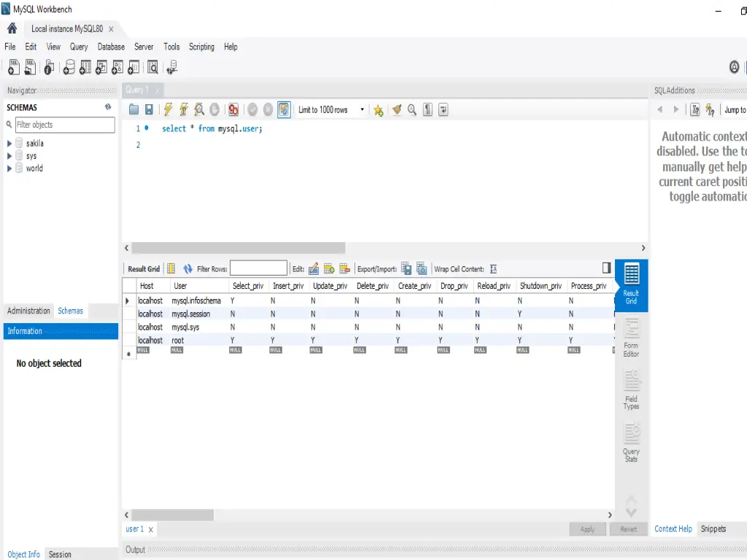The height and width of the screenshot is (560, 747).
Task: Beautify the SQL with broom icon
Action: (396, 110)
